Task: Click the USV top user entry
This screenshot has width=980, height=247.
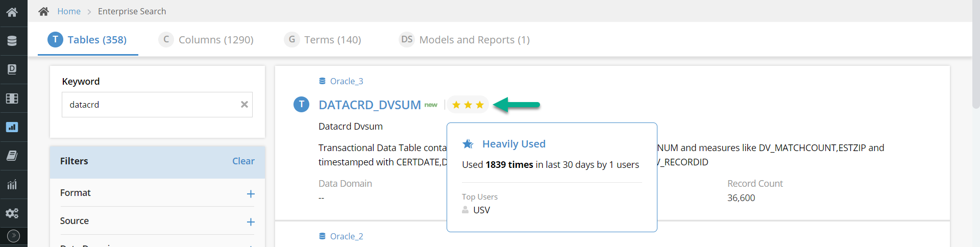Action: pos(481,210)
